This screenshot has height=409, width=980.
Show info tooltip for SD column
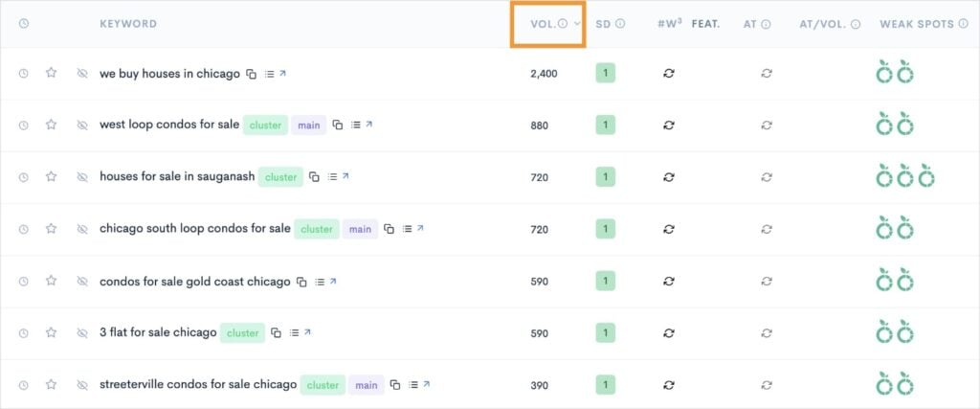pyautogui.click(x=620, y=24)
